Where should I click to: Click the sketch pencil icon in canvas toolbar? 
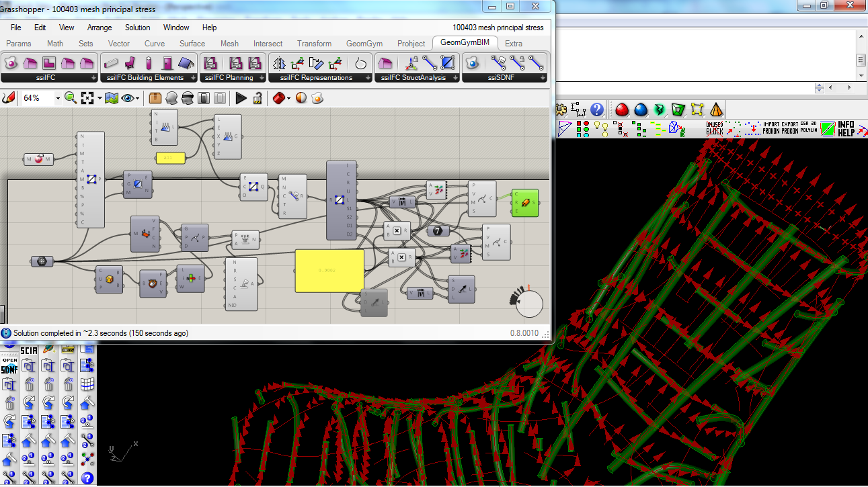8,98
